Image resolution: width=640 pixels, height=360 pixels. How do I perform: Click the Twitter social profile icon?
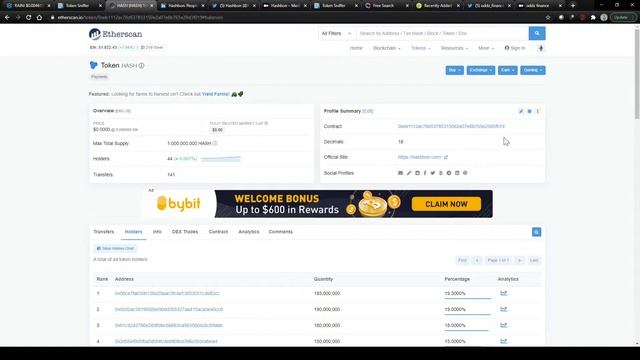click(433, 173)
